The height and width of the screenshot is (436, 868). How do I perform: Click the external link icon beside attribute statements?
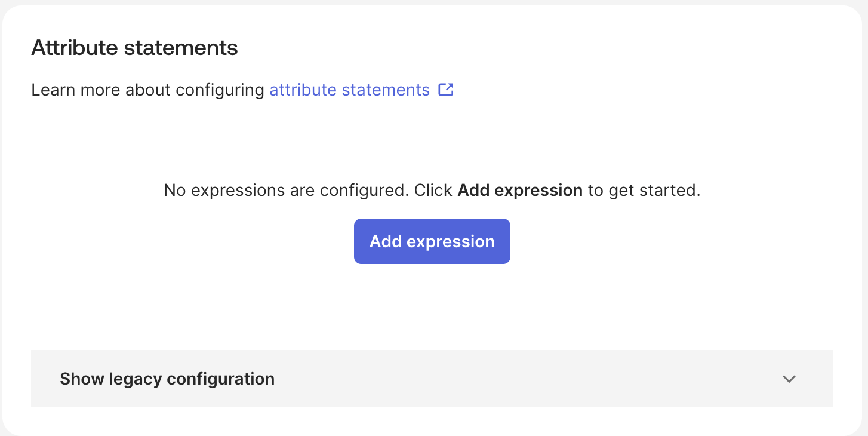tap(446, 90)
